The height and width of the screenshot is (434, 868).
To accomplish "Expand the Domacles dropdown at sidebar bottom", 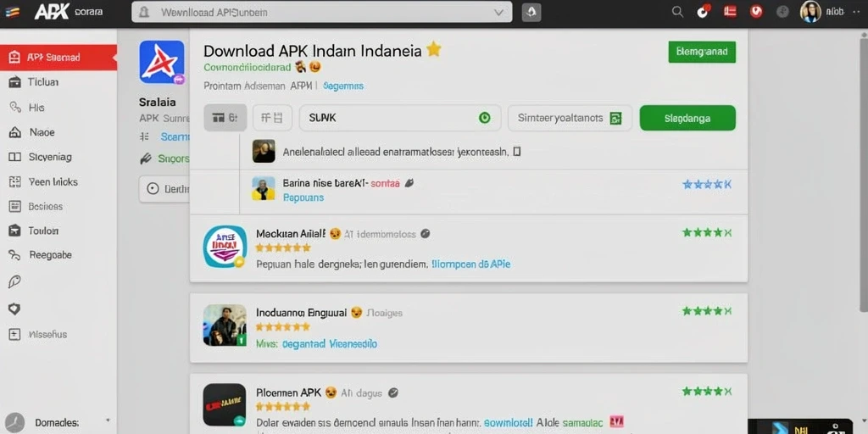I will point(108,422).
